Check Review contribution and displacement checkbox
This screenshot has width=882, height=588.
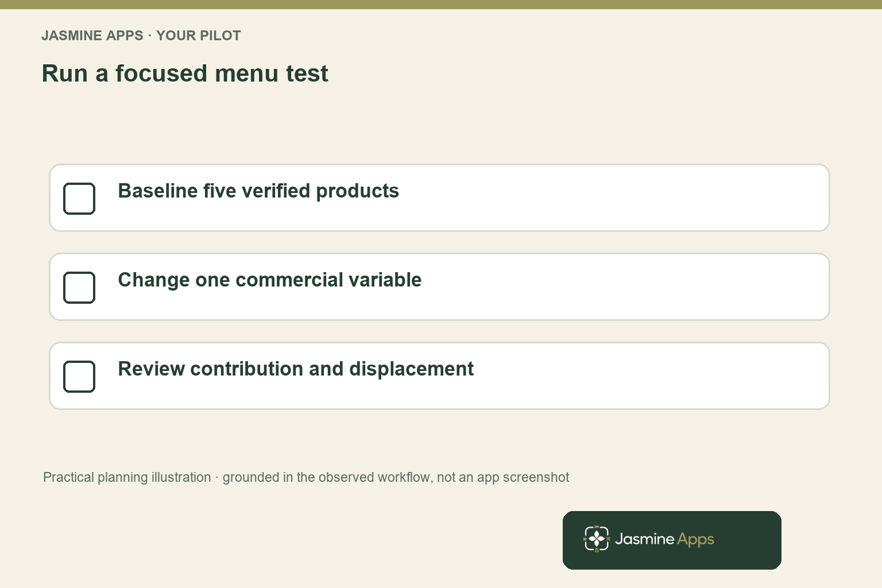(x=79, y=377)
